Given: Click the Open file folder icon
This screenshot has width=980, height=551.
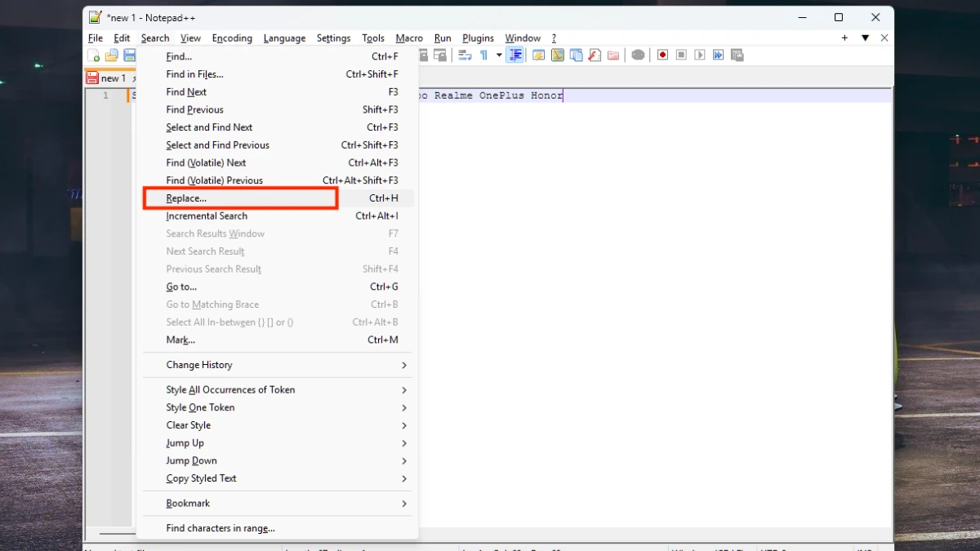Looking at the screenshot, I should [112, 56].
